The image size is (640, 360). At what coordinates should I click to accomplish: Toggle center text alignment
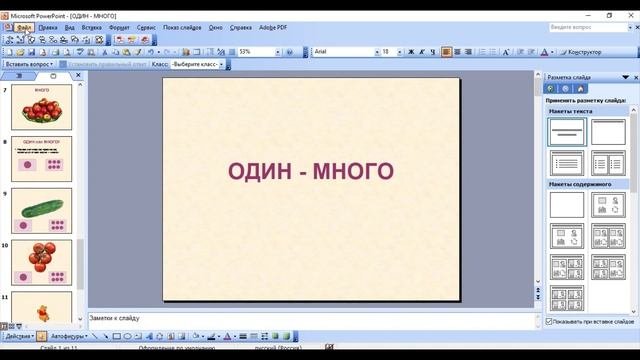(x=458, y=52)
